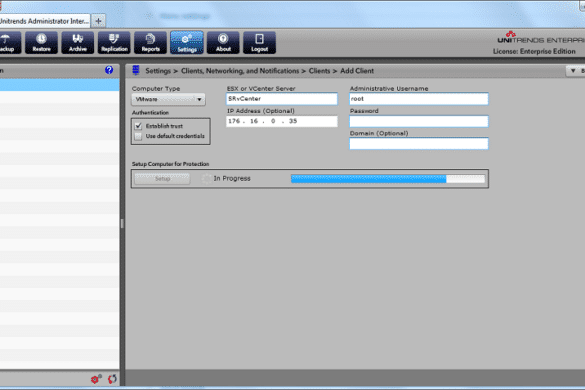Click the Setup button
The image size is (585, 390).
pos(162,179)
